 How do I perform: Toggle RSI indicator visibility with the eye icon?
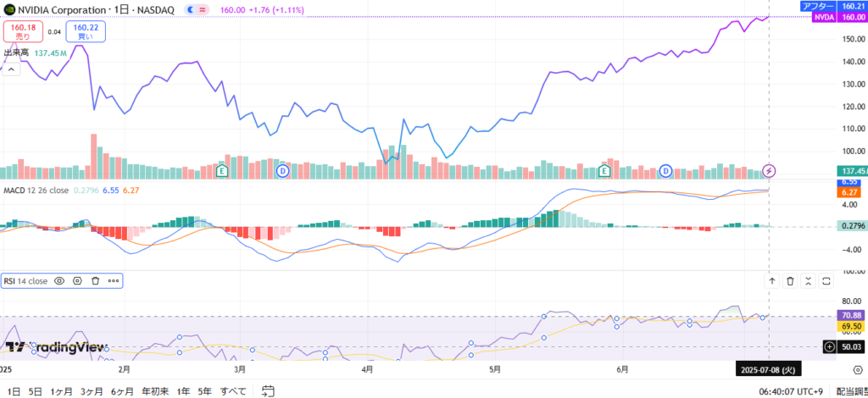point(59,281)
